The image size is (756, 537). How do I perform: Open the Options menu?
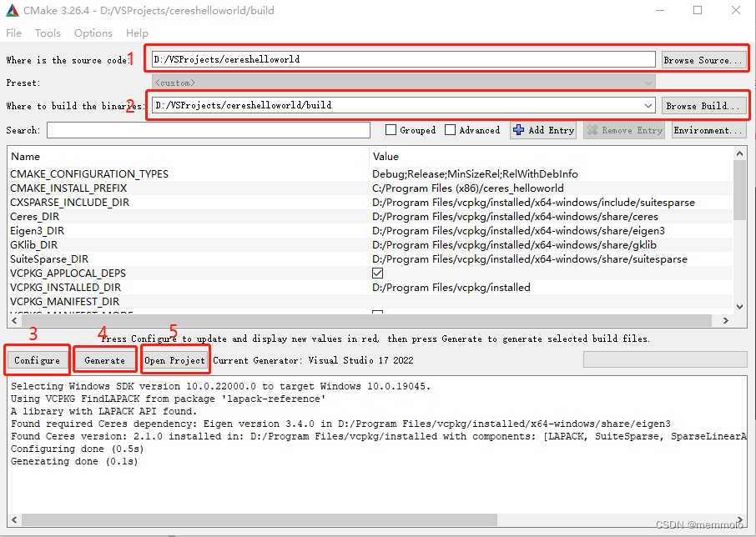(x=93, y=33)
